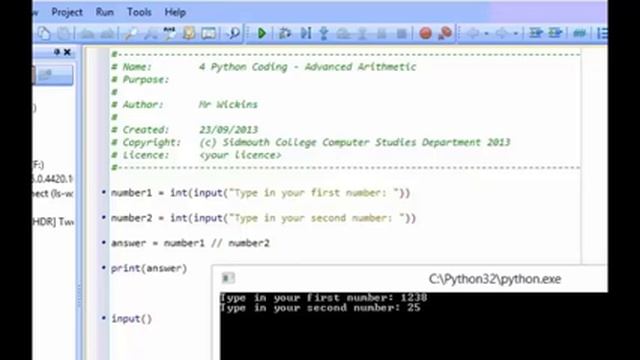The height and width of the screenshot is (360, 640).
Task: Click the gutter dot beside number1 line
Action: (104, 192)
